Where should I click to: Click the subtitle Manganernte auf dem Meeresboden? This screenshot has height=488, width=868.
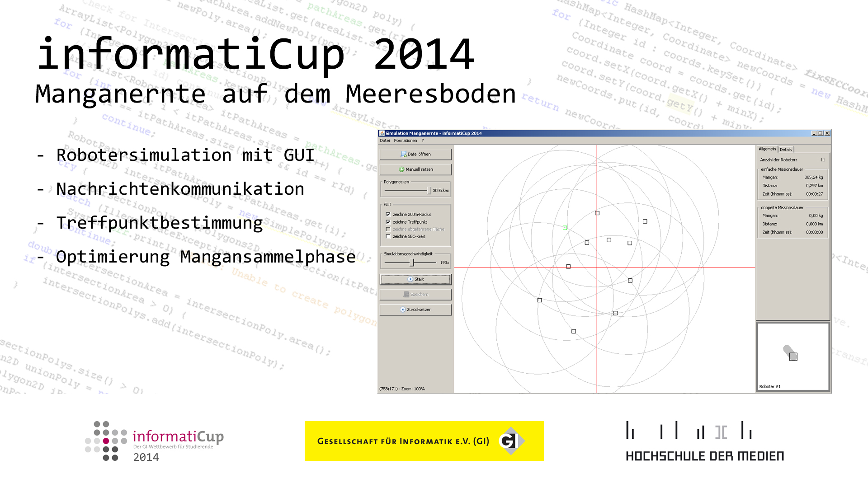click(x=276, y=94)
